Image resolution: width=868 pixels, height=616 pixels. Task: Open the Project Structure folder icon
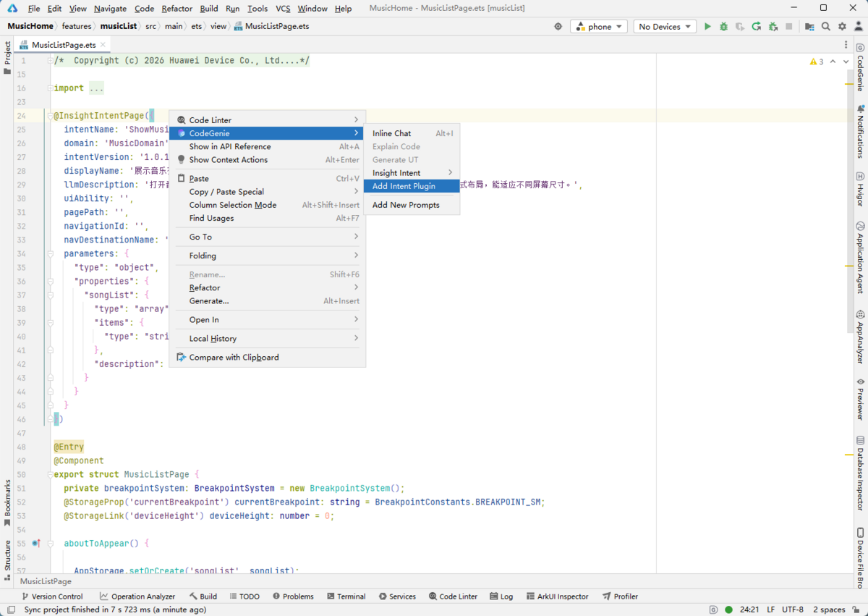click(809, 27)
